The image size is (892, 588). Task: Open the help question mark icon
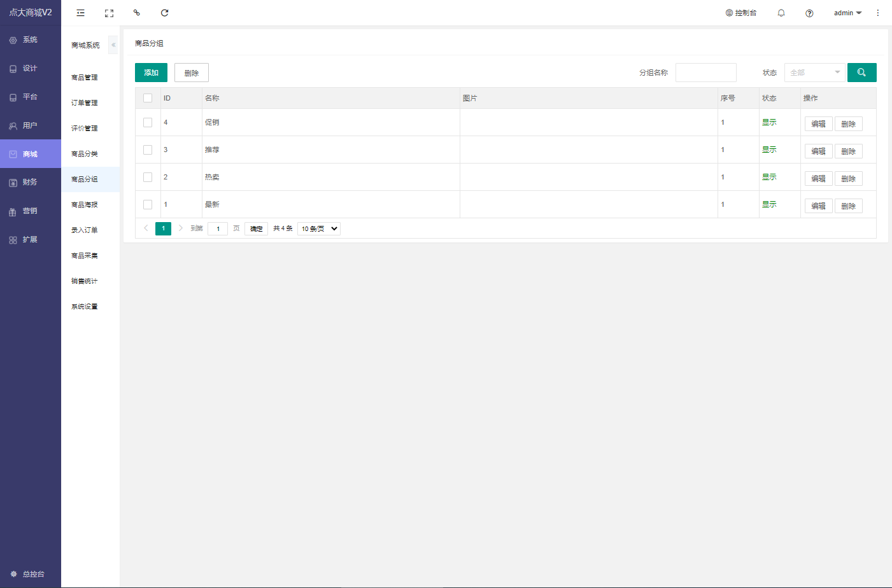click(x=809, y=13)
